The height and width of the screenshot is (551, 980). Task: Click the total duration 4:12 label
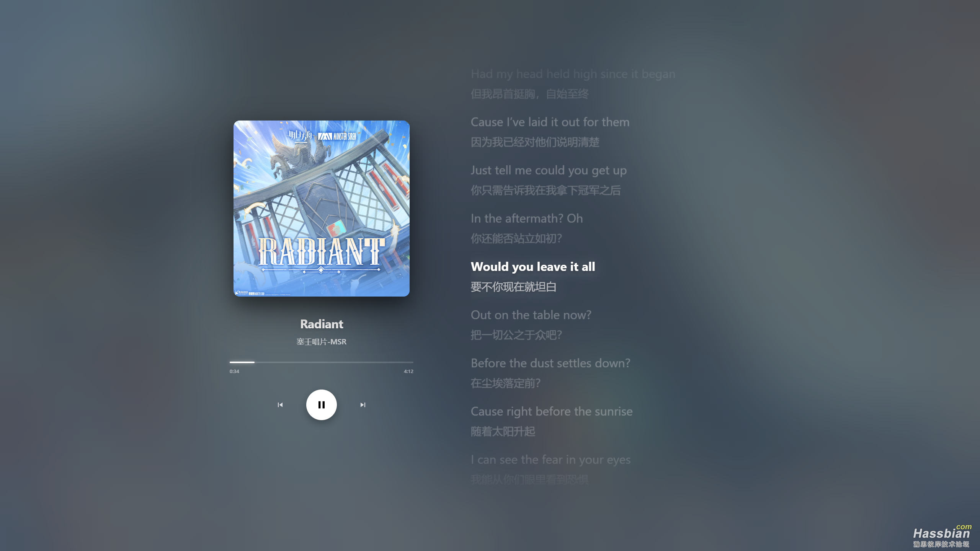coord(408,371)
